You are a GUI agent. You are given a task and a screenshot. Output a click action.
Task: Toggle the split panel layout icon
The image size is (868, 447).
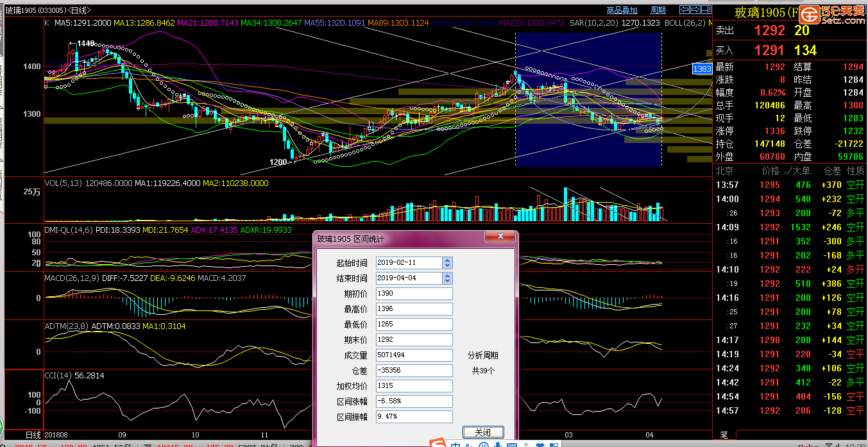(x=706, y=10)
